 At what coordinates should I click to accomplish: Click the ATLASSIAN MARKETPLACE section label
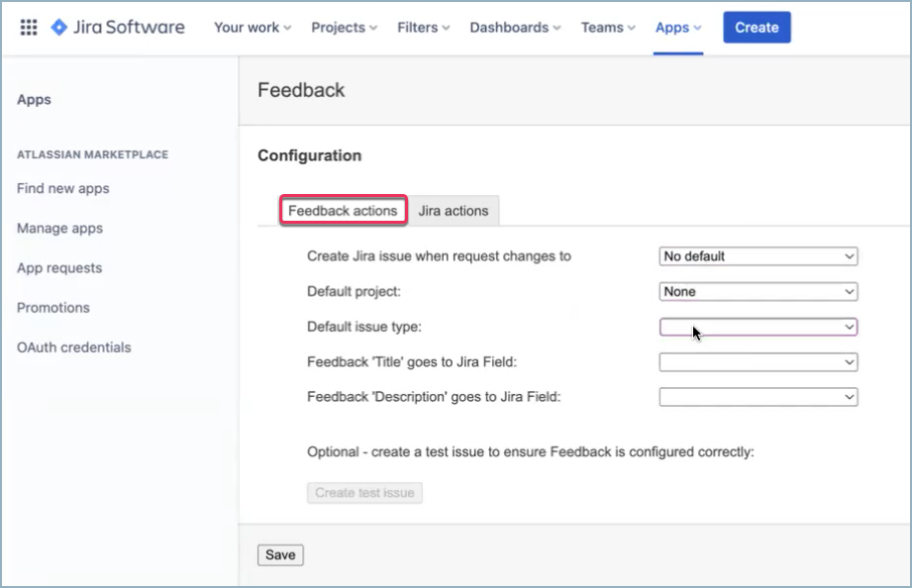[x=92, y=154]
